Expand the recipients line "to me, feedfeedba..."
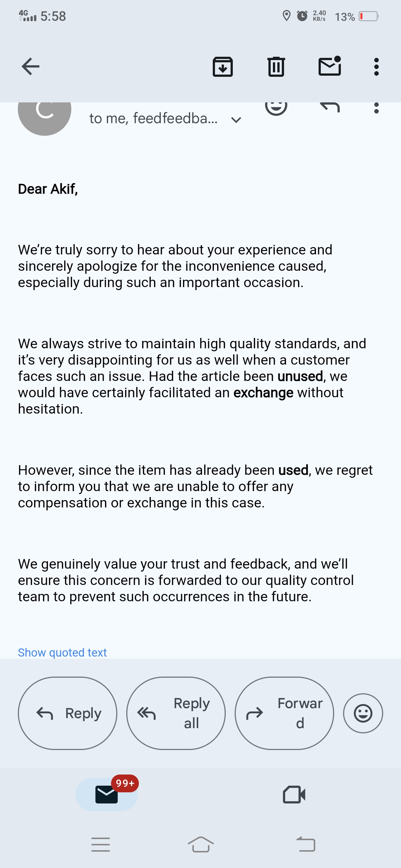401x868 pixels. 153,118
